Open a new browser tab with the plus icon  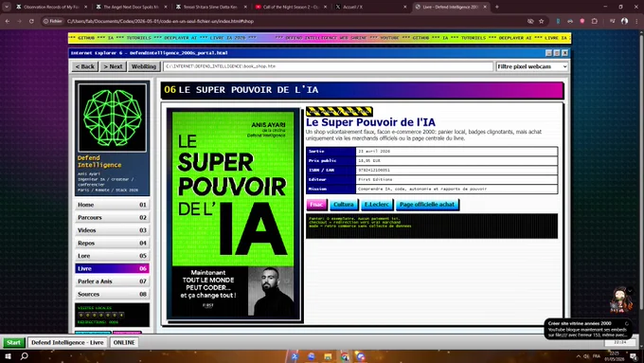tap(497, 7)
